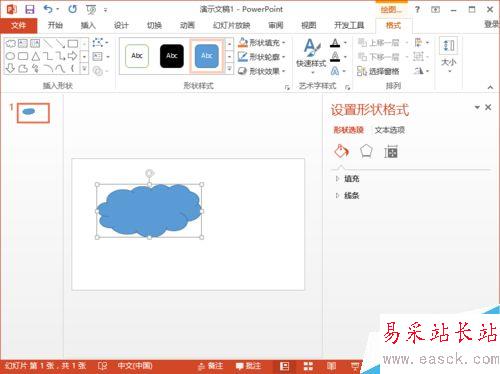Switch to the Home (开始) tab

point(55,25)
